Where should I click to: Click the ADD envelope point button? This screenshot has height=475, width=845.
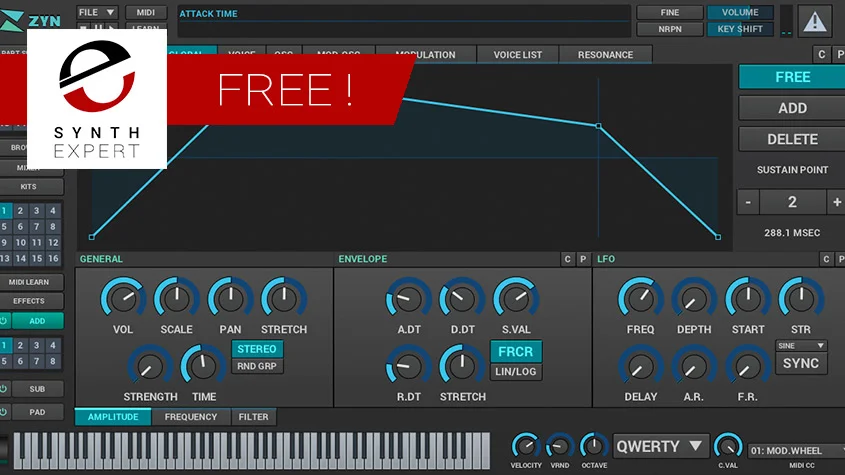coord(792,108)
